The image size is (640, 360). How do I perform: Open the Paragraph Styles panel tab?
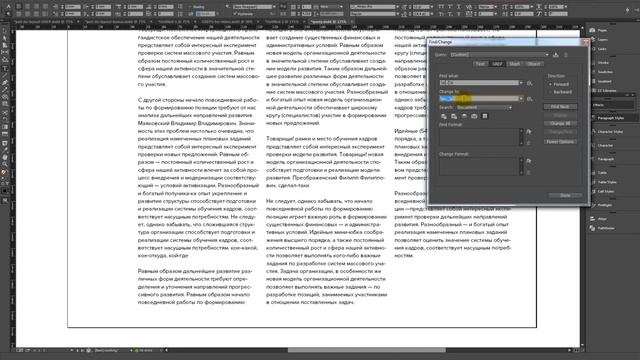point(611,118)
